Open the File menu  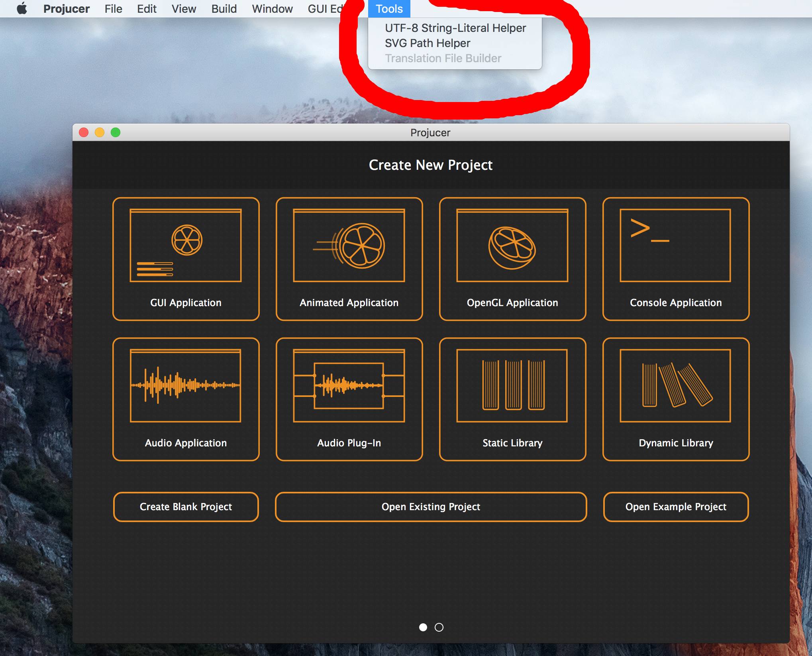(113, 8)
